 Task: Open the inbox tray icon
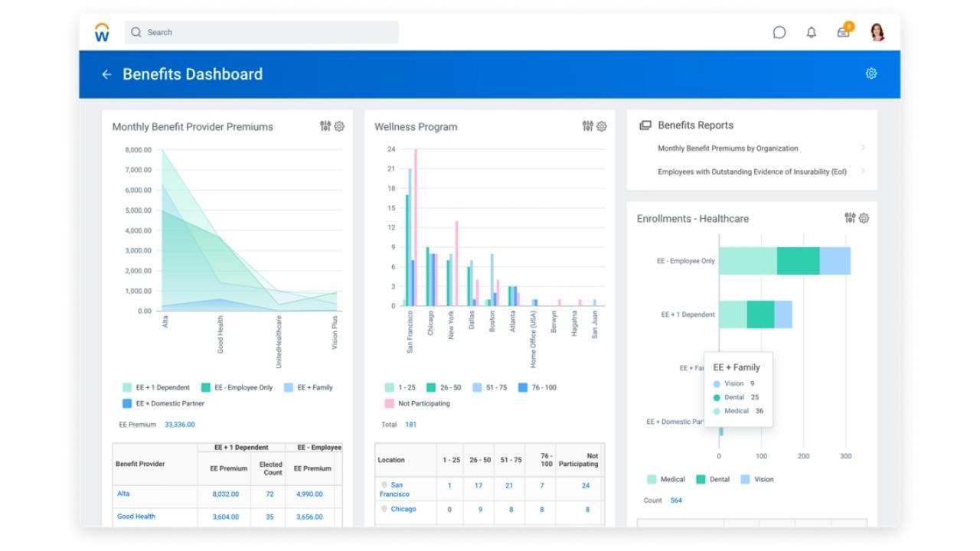pos(844,32)
